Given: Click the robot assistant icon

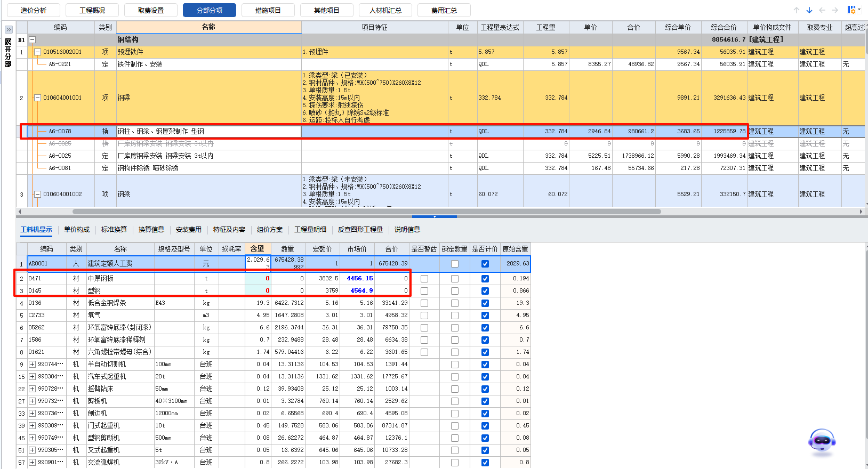Looking at the screenshot, I should [822, 441].
